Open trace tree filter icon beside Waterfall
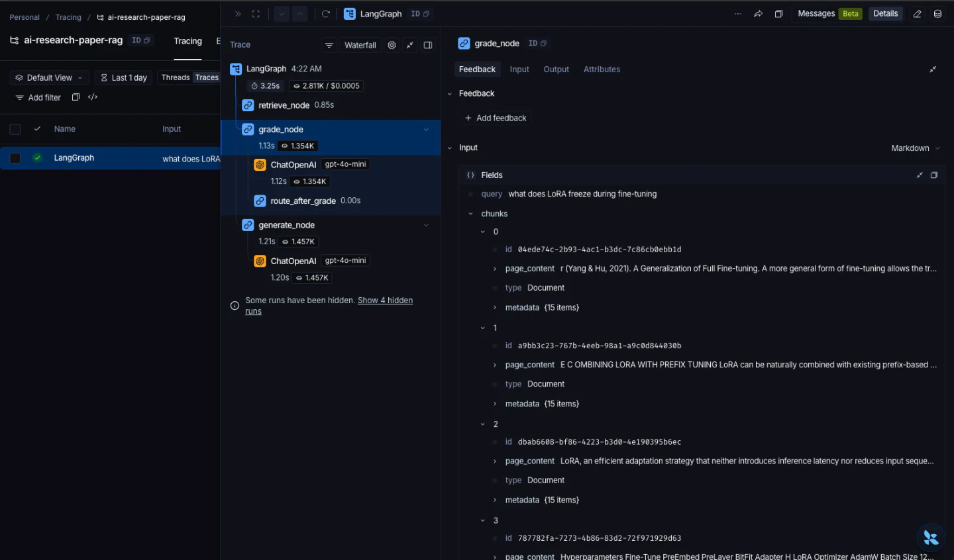 point(329,45)
